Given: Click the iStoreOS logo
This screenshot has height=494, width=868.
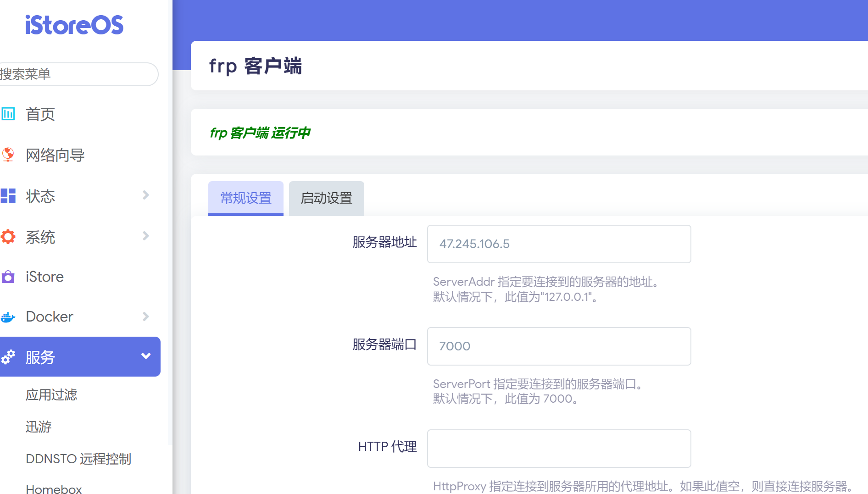Looking at the screenshot, I should [x=74, y=25].
